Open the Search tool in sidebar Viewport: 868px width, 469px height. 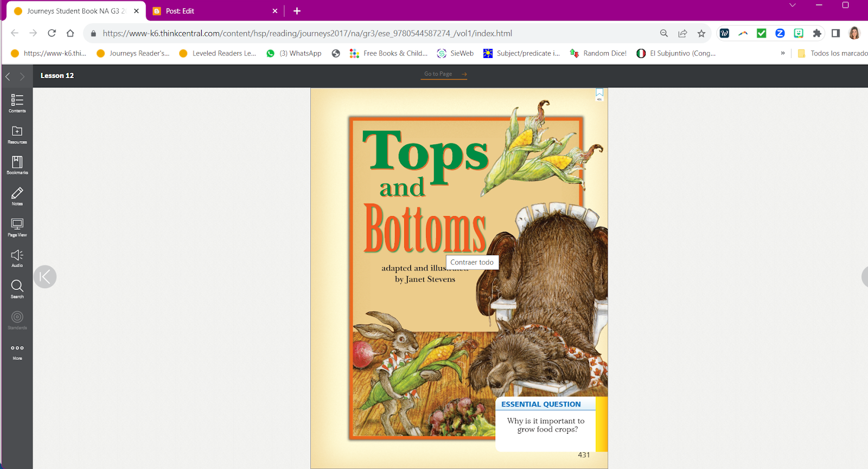tap(17, 289)
